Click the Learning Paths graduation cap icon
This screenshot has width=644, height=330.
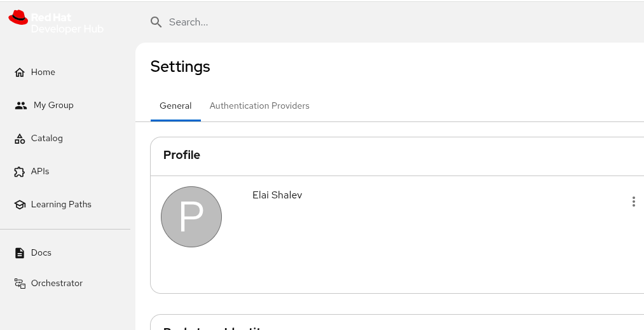[20, 205]
